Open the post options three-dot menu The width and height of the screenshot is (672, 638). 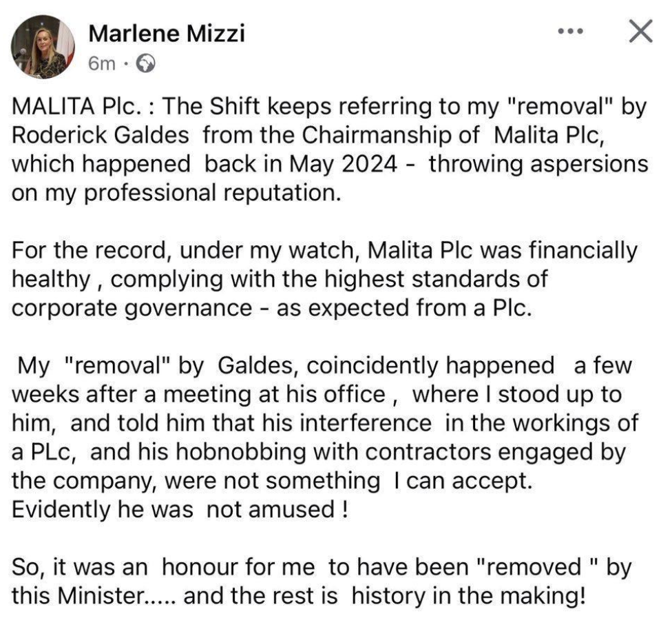(570, 32)
